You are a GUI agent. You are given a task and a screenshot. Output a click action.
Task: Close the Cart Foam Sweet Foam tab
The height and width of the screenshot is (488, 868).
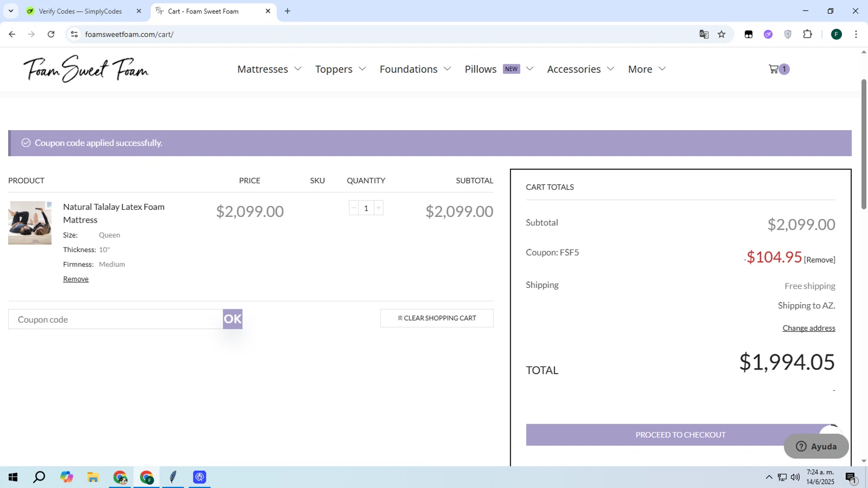(x=268, y=11)
